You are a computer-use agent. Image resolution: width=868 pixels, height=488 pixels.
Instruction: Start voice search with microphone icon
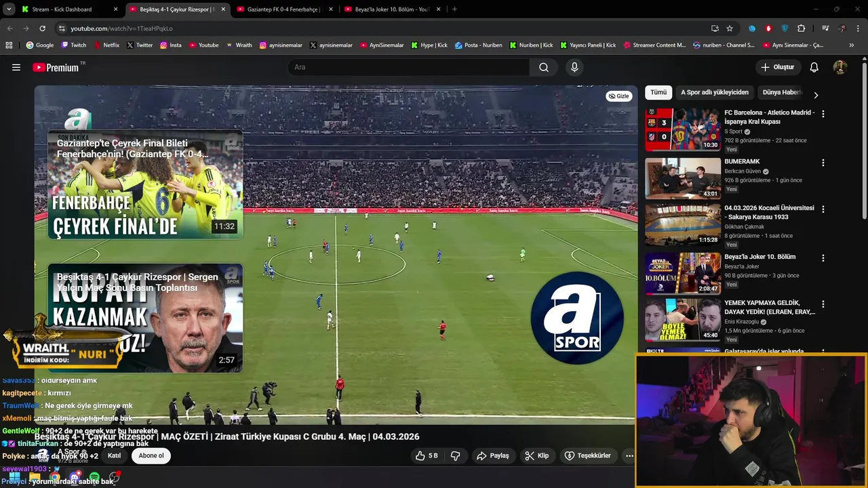click(x=574, y=67)
